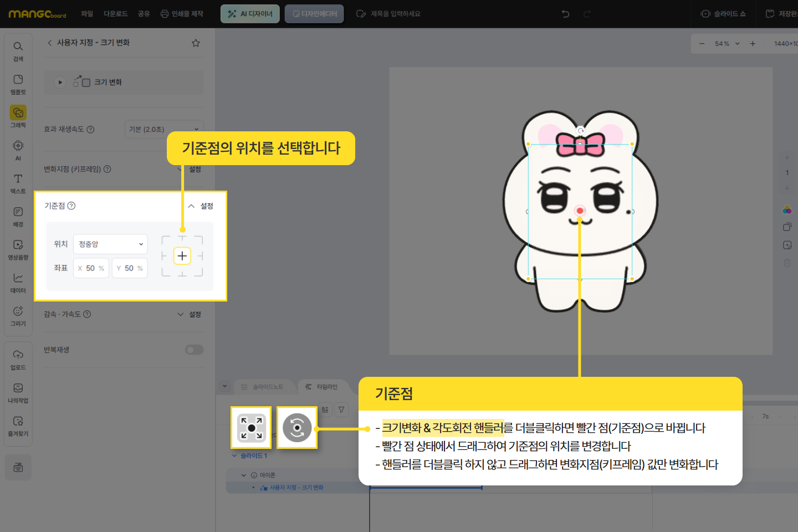This screenshot has width=798, height=532.
Task: Select the 텍스트 text tool in sidebar
Action: pyautogui.click(x=18, y=183)
